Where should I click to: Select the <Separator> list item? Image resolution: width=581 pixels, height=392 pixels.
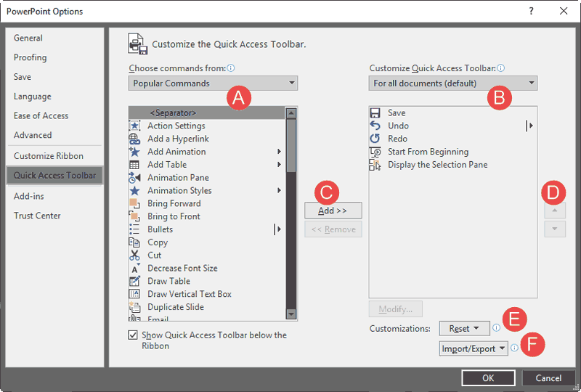(x=207, y=113)
